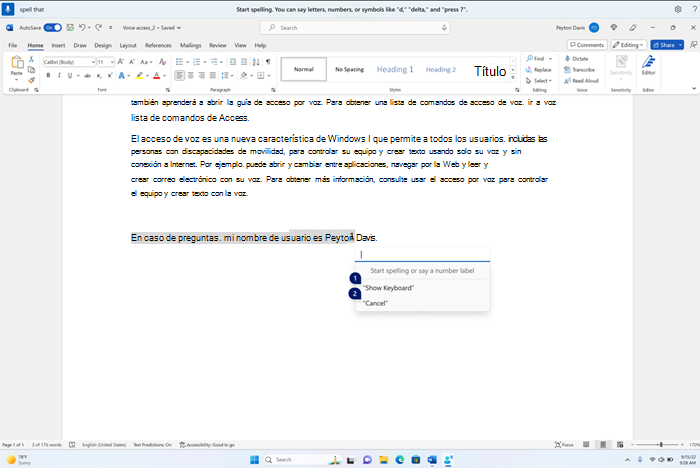The height and width of the screenshot is (468, 700).
Task: Click Read Aloud in ribbon
Action: tap(581, 81)
